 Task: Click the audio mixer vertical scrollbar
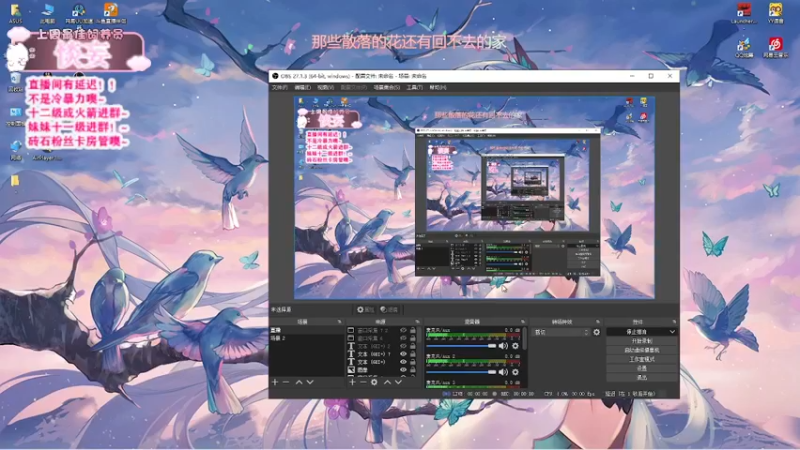coord(524,338)
